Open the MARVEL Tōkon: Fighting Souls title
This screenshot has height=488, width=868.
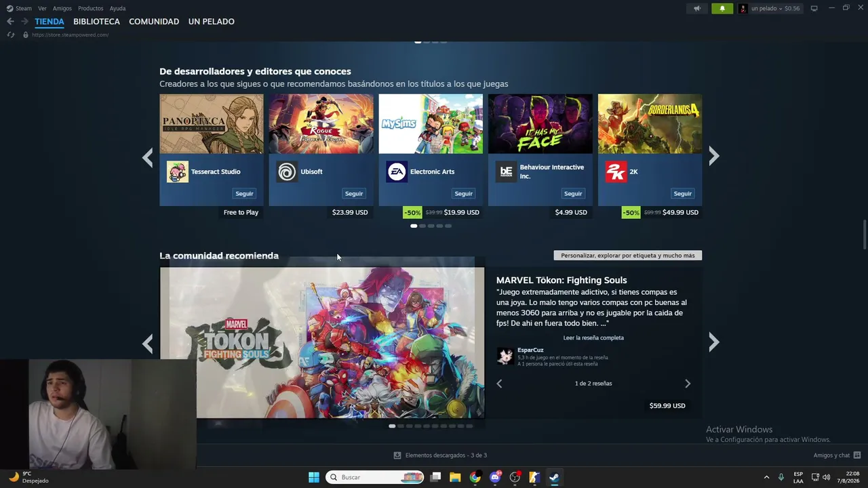click(x=561, y=281)
